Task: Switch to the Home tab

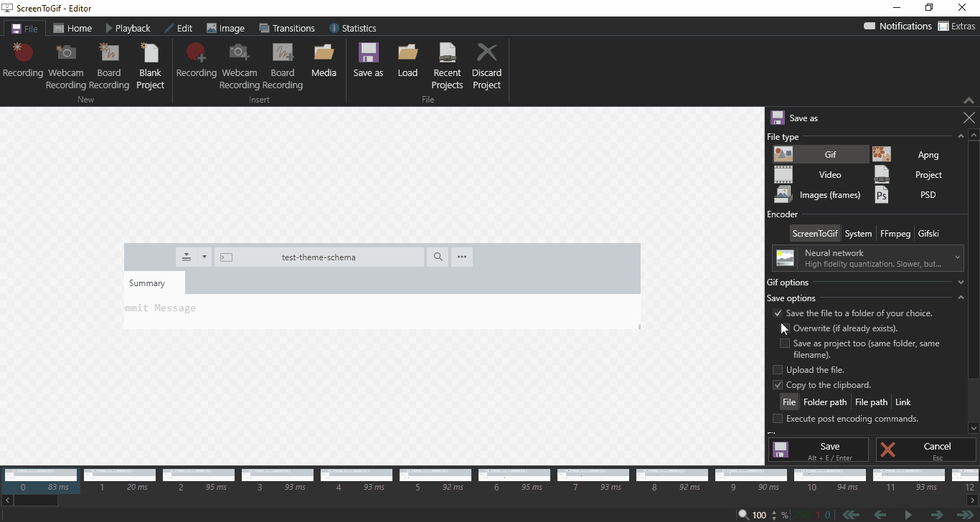Action: pos(72,28)
